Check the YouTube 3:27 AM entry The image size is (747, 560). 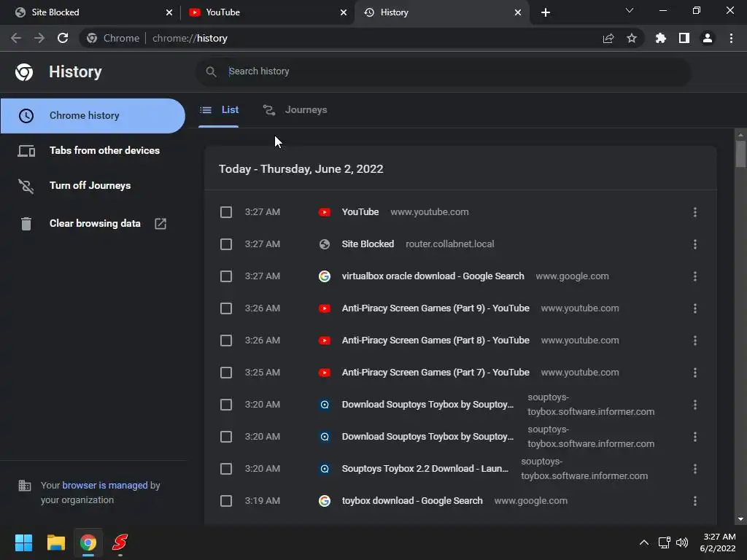pos(226,212)
